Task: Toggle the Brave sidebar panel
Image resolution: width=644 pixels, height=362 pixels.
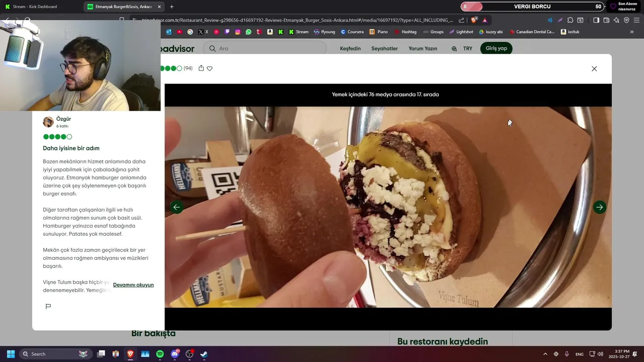Action: tap(596, 20)
